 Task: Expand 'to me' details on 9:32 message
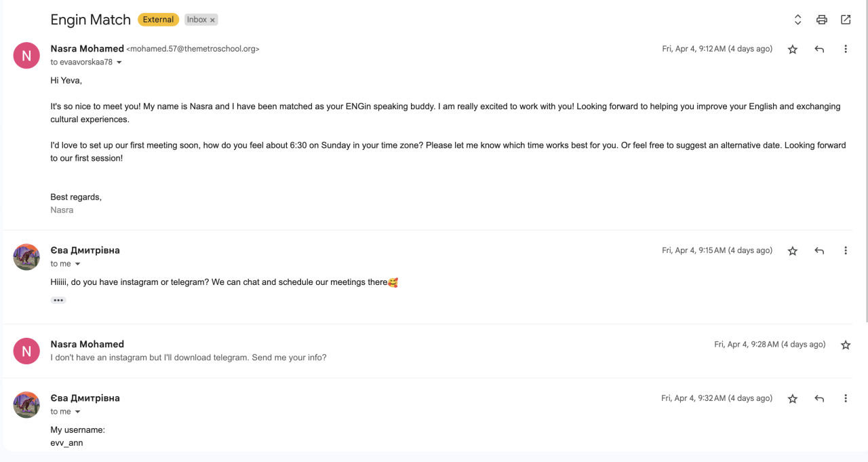tap(77, 412)
